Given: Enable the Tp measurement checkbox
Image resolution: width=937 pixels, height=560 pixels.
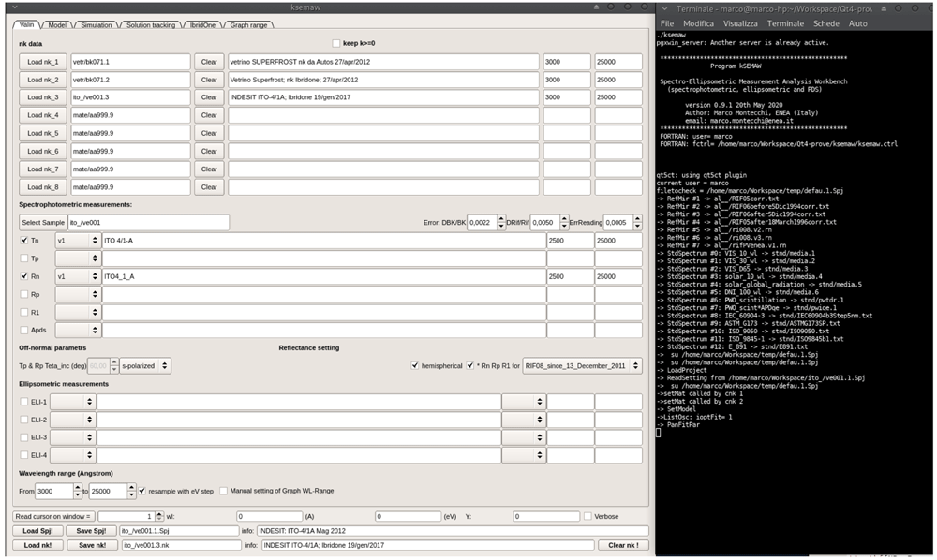Looking at the screenshot, I should coord(24,258).
